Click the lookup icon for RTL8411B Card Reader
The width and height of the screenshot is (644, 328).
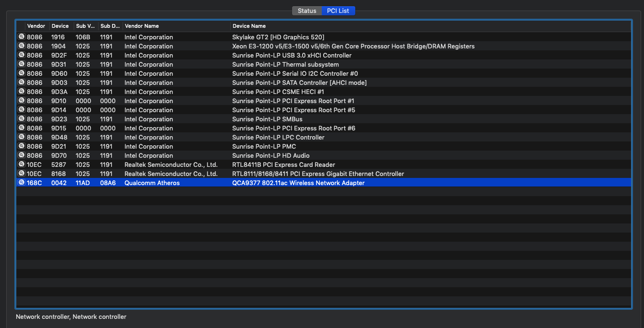(21, 164)
